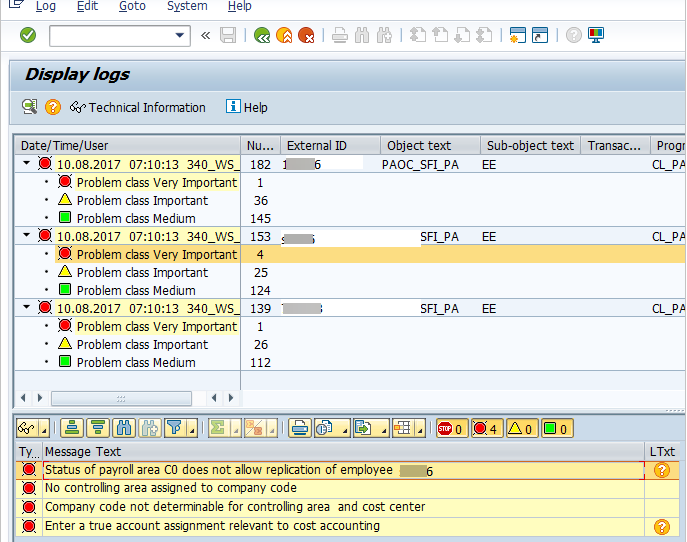Open the dropdown arrow next to the filter funnel
687x542 pixels.
[192, 428]
